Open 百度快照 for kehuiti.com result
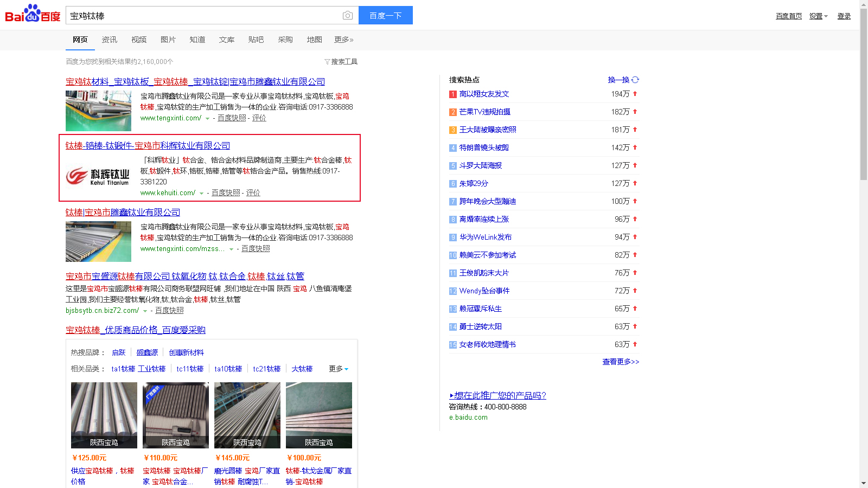Image resolution: width=868 pixels, height=488 pixels. pos(226,193)
